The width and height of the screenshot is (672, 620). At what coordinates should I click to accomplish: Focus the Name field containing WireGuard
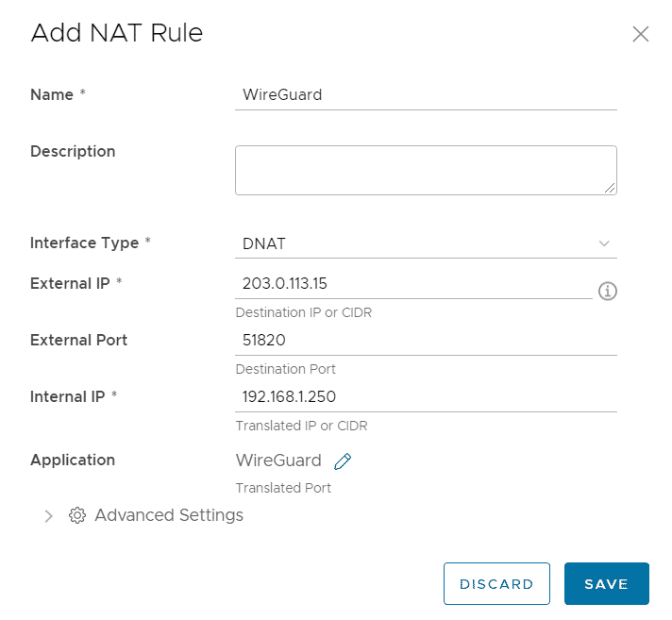426,95
